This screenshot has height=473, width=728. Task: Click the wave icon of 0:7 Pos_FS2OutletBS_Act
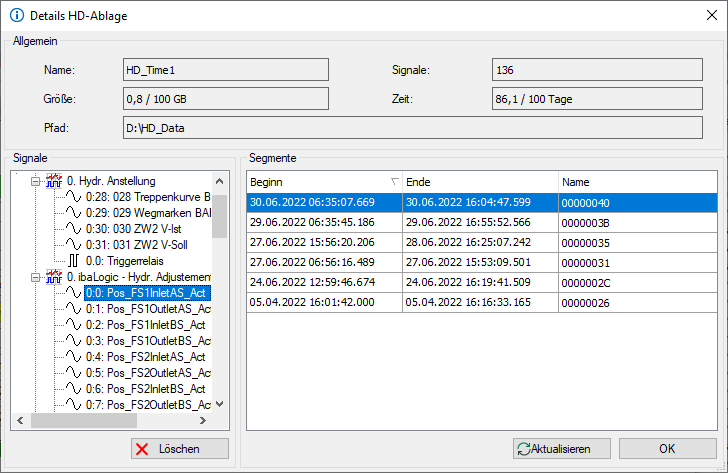pos(73,405)
